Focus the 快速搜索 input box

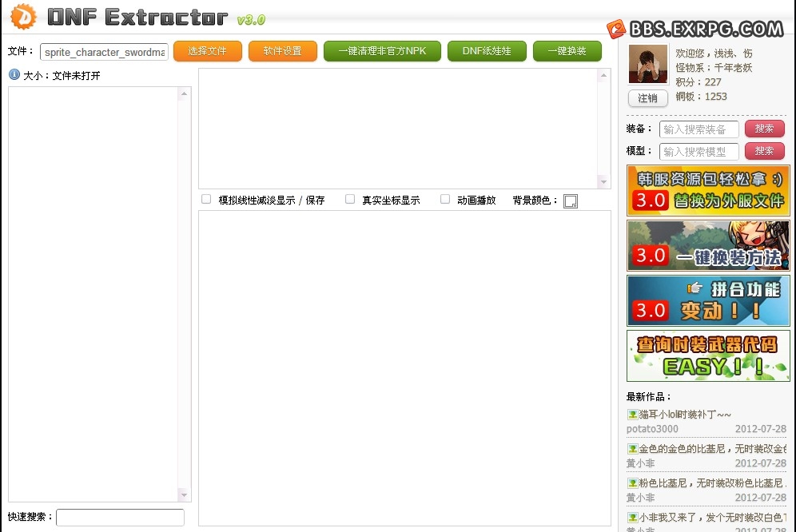(x=121, y=518)
